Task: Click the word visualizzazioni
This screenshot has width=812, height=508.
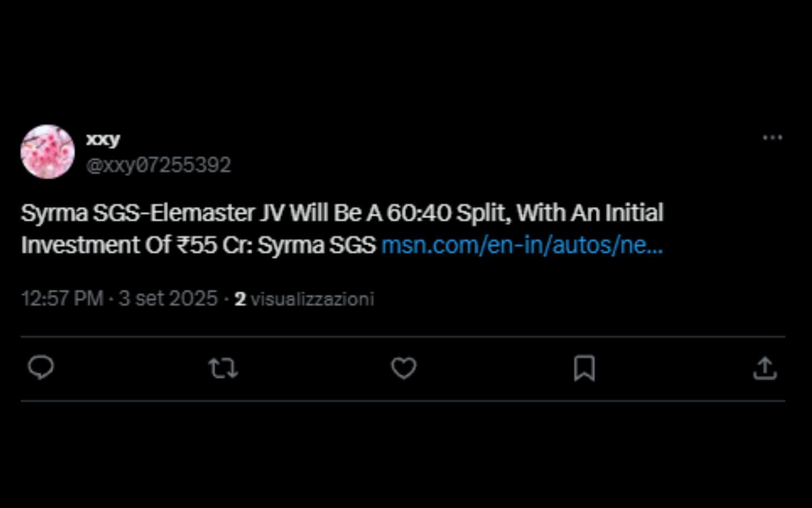Action: click(x=312, y=299)
